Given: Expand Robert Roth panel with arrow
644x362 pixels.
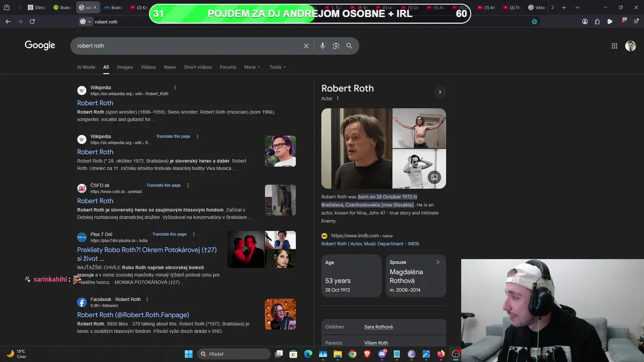Looking at the screenshot, I should point(440,92).
